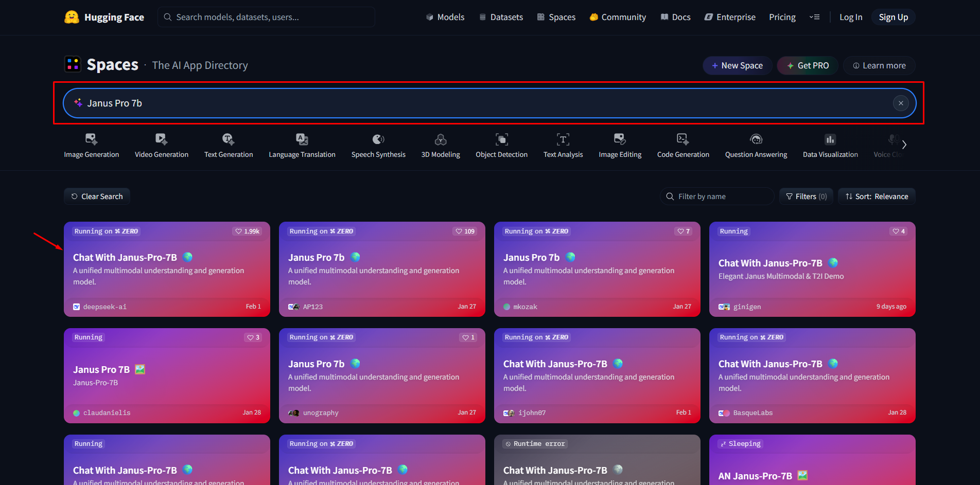This screenshot has width=980, height=485.
Task: Select the Data Visualization category icon
Action: 830,139
